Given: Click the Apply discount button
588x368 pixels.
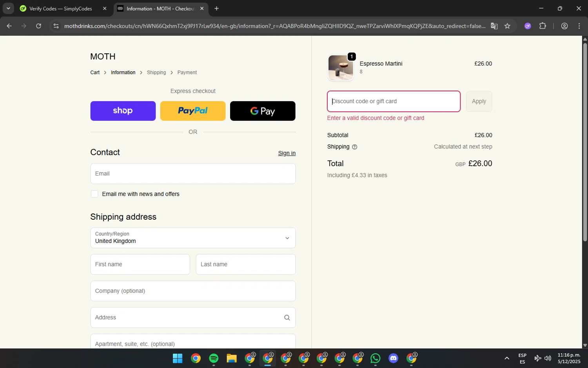Looking at the screenshot, I should 479,101.
